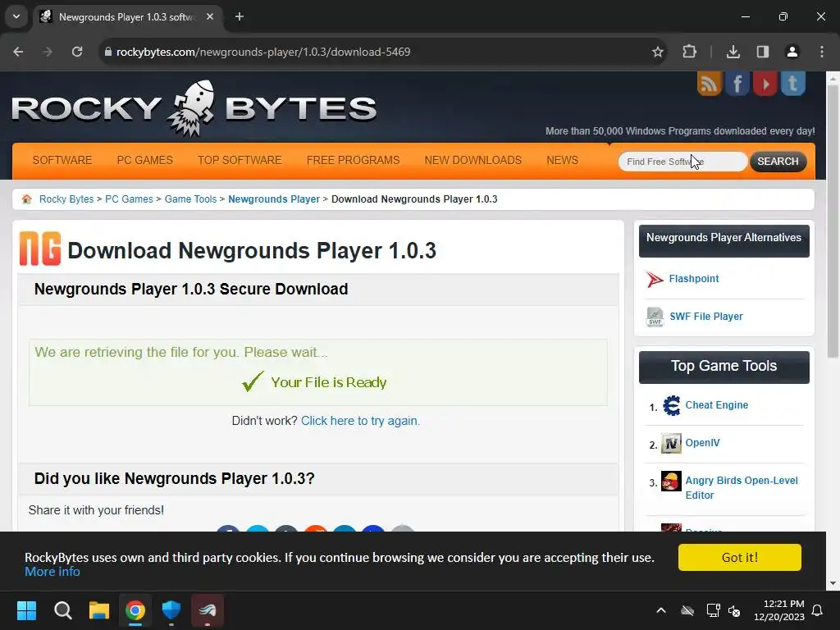Open NEW DOWNLOADS menu item
Screen dimensions: 840x630
(473, 160)
